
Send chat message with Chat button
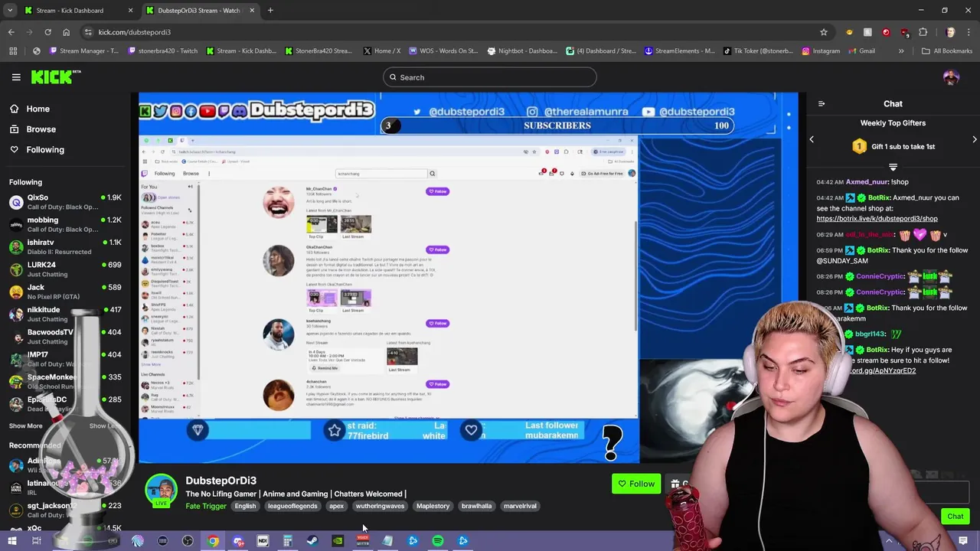pos(955,517)
